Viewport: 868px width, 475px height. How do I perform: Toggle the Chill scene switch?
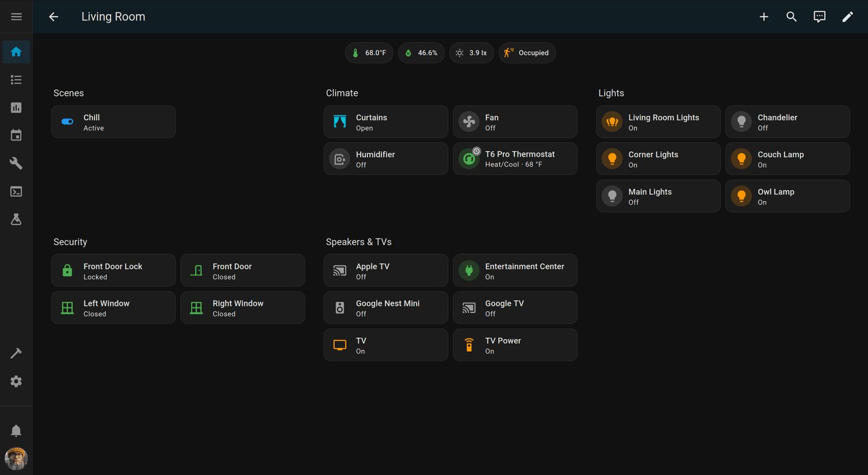coord(67,122)
